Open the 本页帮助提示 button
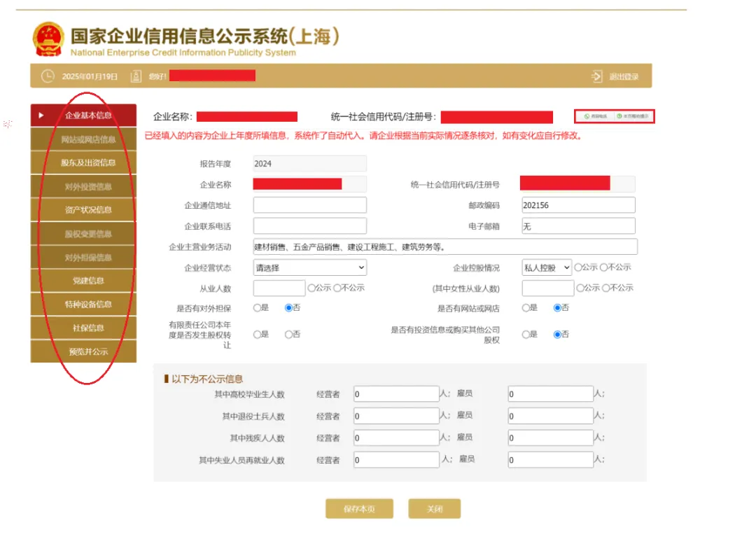This screenshot has height=544, width=756. point(633,116)
